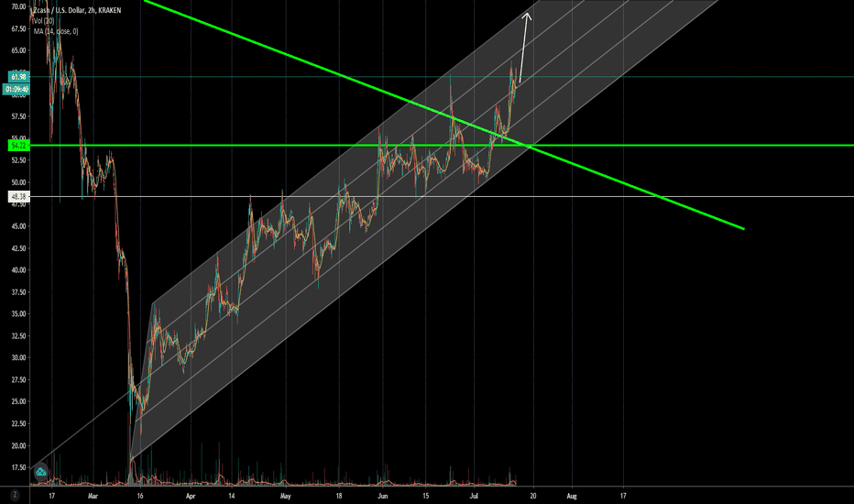854x504 pixels.
Task: Click the 18 date on the time axis
Action: point(339,497)
